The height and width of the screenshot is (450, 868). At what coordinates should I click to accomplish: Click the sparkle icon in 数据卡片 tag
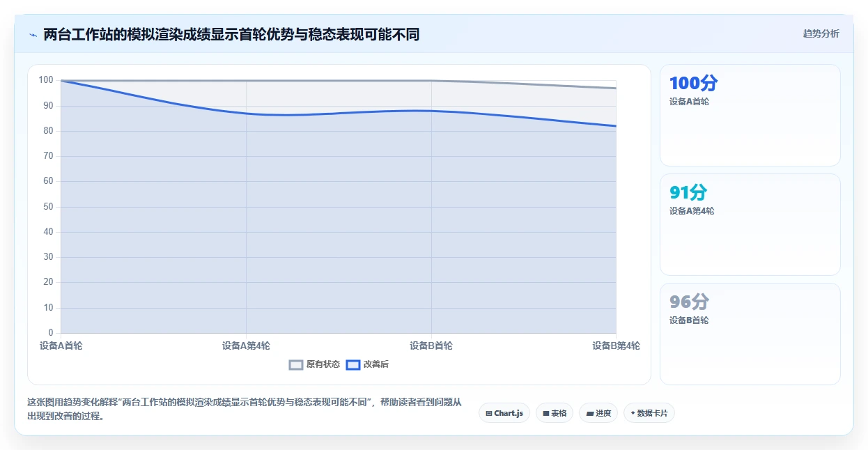click(x=633, y=413)
